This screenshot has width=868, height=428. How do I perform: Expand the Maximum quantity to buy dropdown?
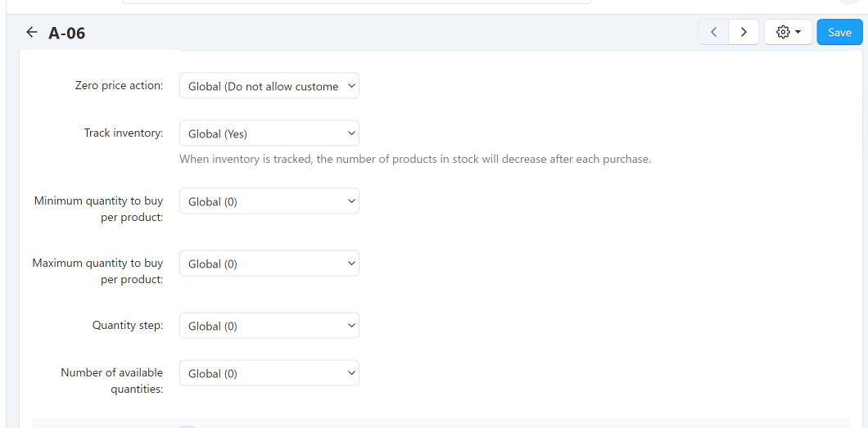click(269, 264)
